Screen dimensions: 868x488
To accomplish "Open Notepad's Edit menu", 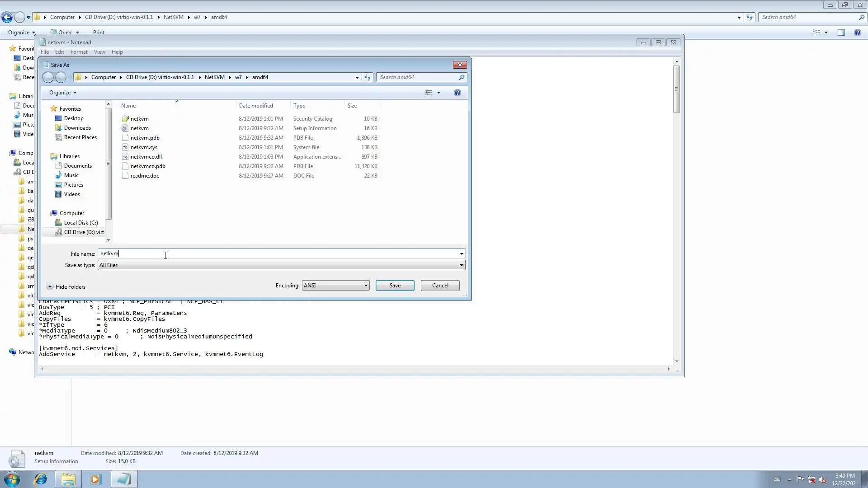I will pyautogui.click(x=59, y=52).
